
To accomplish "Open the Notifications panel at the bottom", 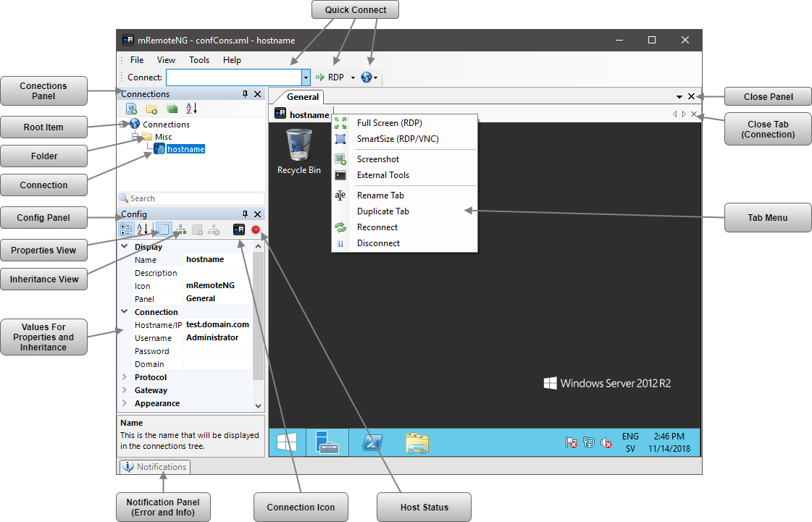I will 154,467.
